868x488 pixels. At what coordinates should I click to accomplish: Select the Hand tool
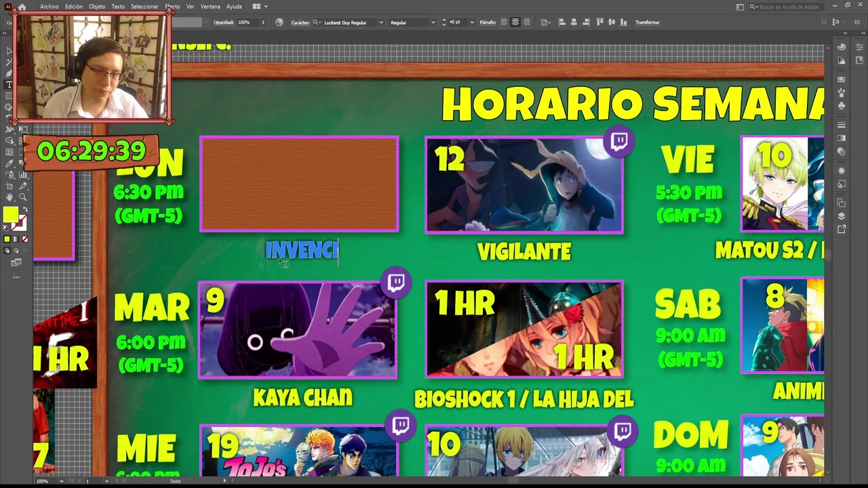tap(9, 197)
